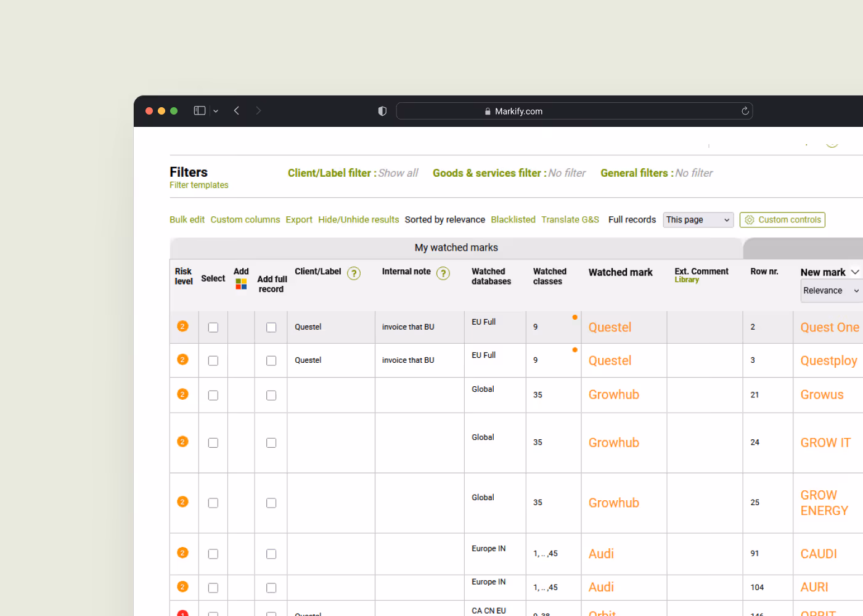Open sidebar options chevron in browser toolbar
The height and width of the screenshot is (616, 863).
(216, 111)
